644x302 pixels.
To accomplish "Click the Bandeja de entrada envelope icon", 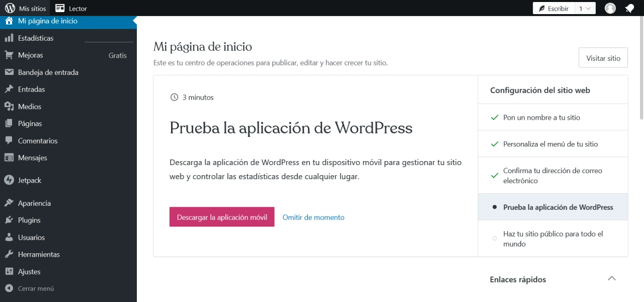I will pyautogui.click(x=9, y=72).
